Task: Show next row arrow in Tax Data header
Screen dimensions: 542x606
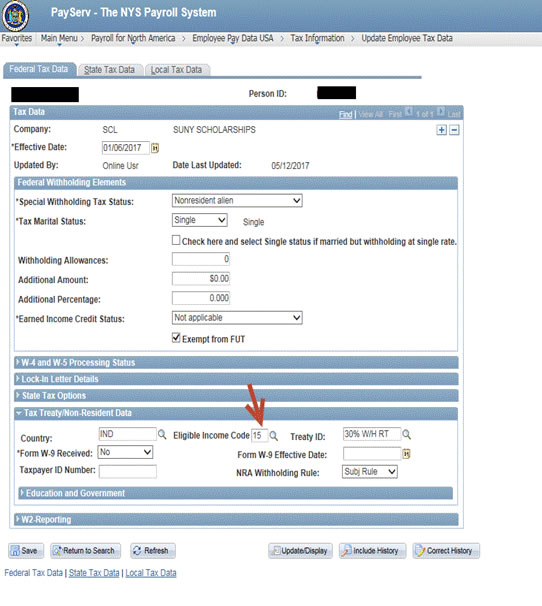Action: tap(441, 112)
